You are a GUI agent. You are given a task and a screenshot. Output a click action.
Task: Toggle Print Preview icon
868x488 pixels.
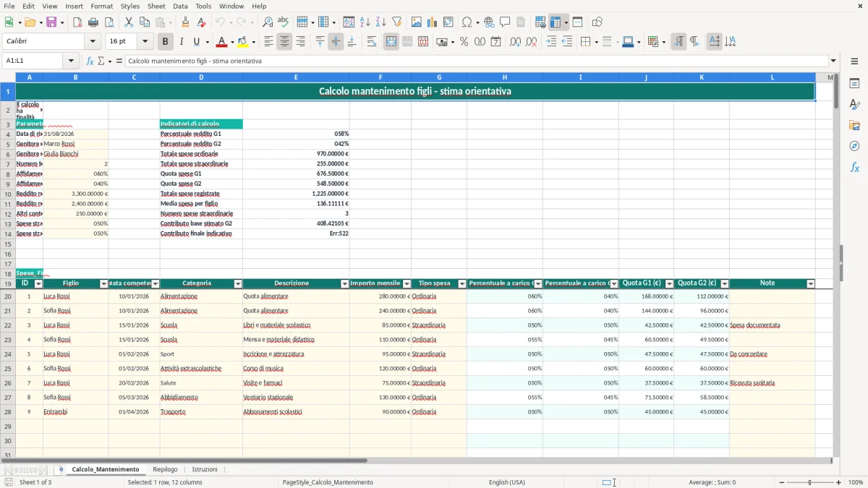109,22
